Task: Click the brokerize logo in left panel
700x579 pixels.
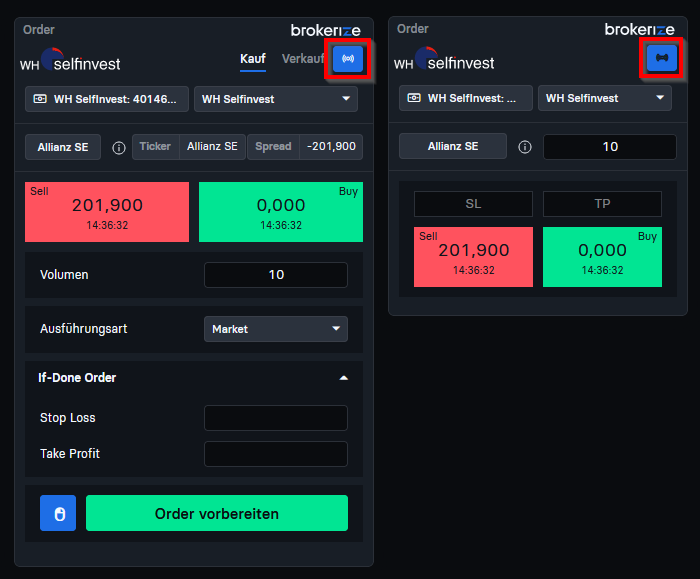Action: [325, 30]
